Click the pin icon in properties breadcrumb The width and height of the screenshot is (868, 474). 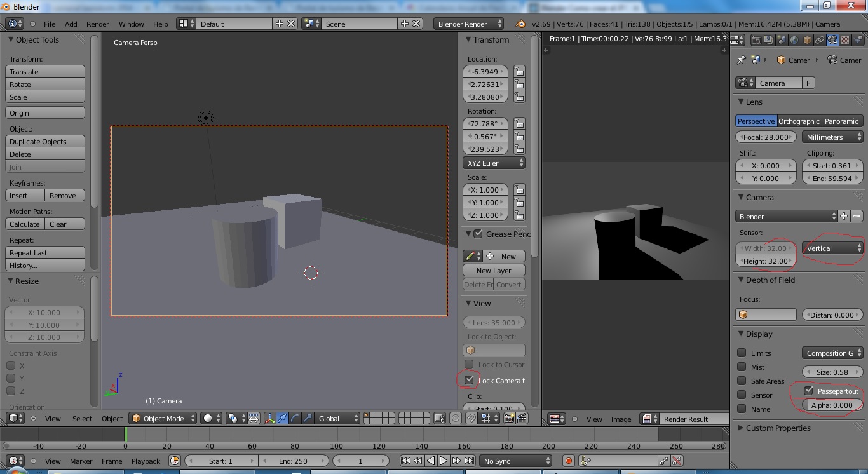click(x=741, y=60)
